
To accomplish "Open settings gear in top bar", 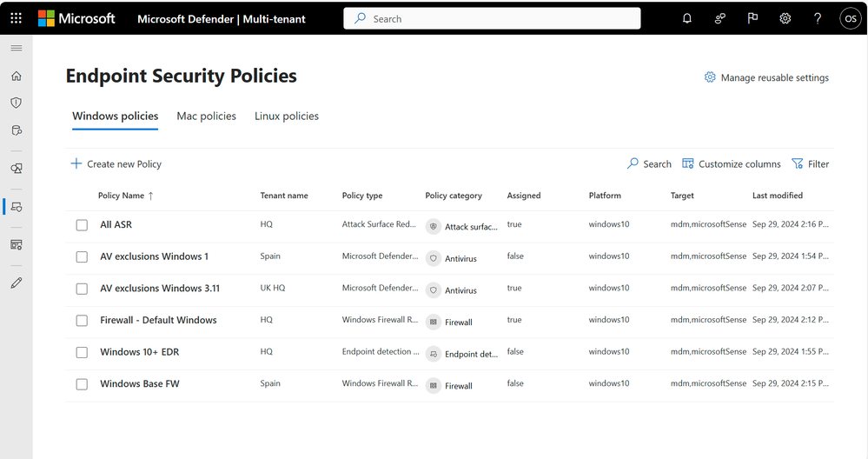I will point(785,18).
